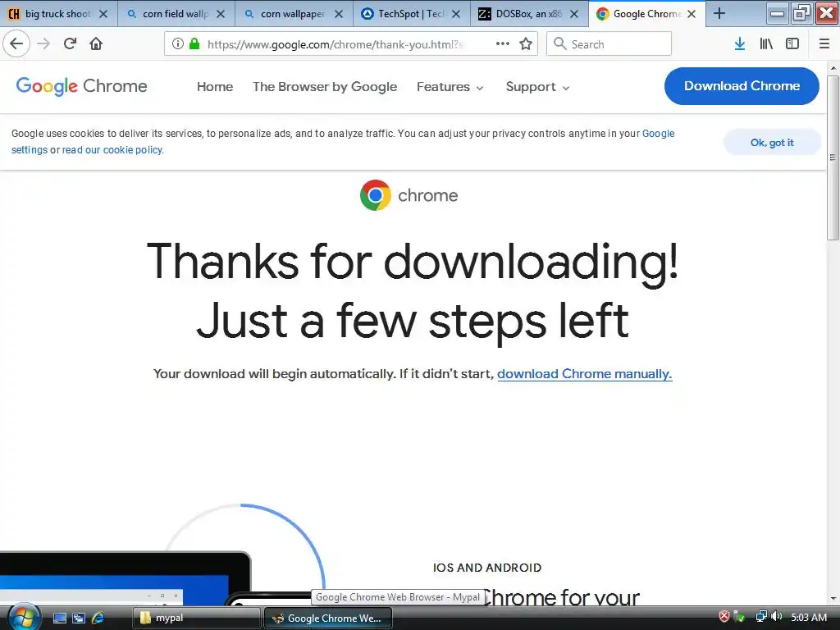Open page actions three-dot menu

503,44
